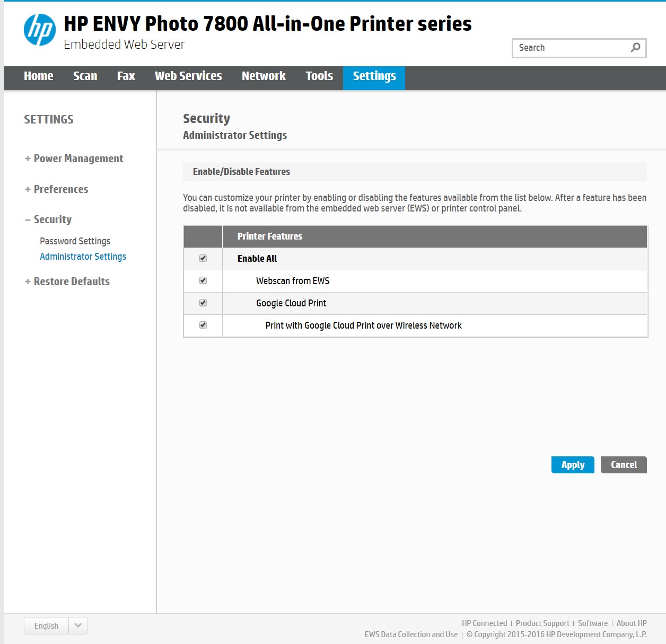This screenshot has height=644, width=666.
Task: Uncheck Print with Google Cloud Print over Wireless
Action: point(203,325)
